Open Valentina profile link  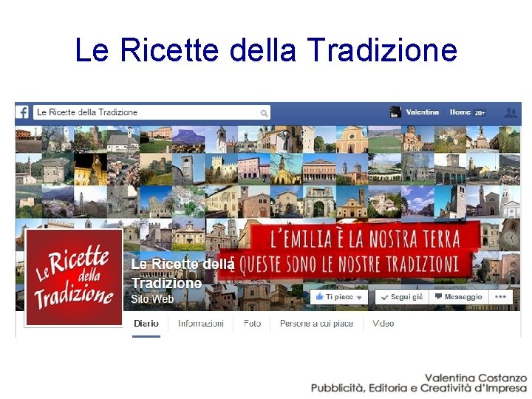[423, 112]
